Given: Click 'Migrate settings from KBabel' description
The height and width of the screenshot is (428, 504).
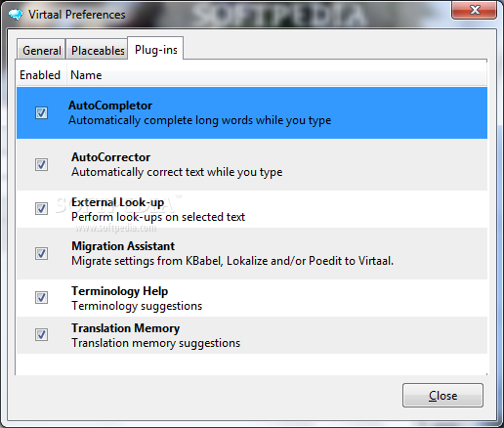Looking at the screenshot, I should pyautogui.click(x=232, y=261).
